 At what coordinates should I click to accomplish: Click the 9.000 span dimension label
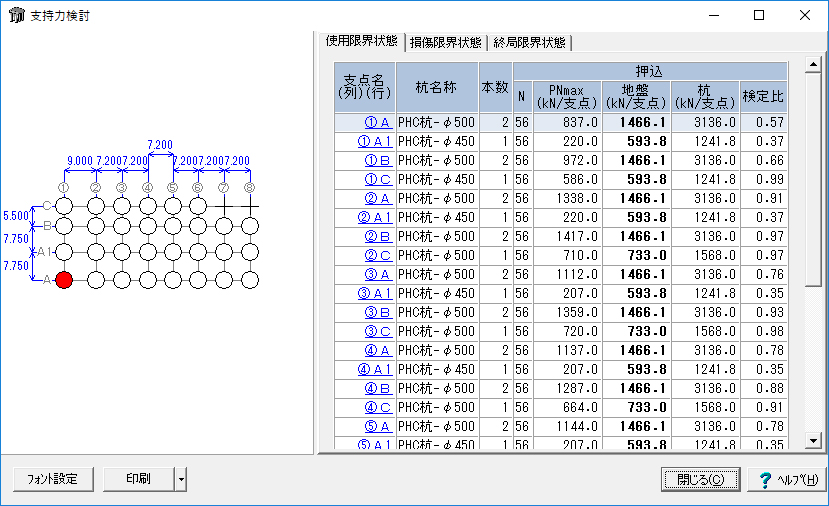(x=80, y=161)
